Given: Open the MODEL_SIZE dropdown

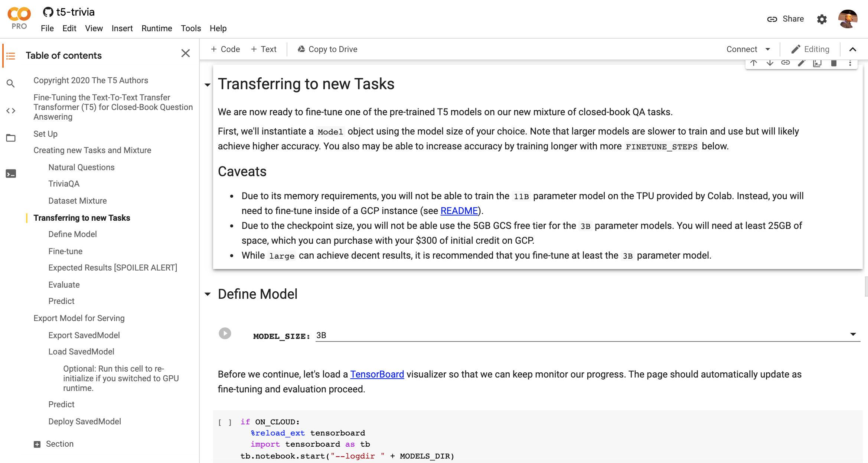Looking at the screenshot, I should coord(853,334).
